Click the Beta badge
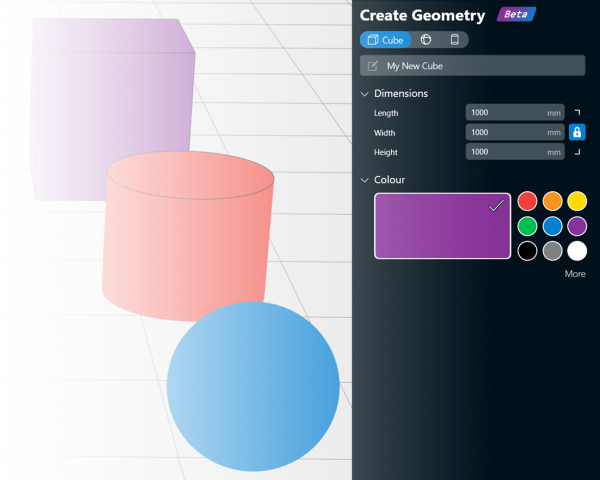This screenshot has width=600, height=480. 516,15
